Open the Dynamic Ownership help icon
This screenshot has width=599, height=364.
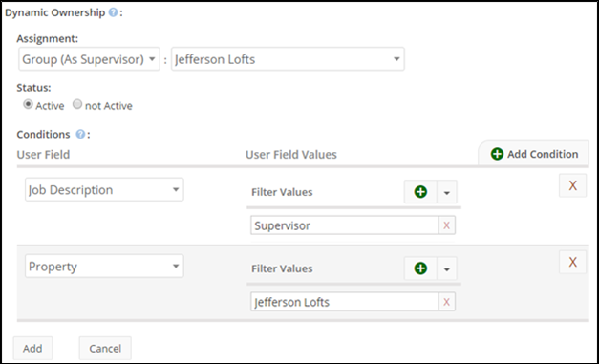pyautogui.click(x=113, y=12)
